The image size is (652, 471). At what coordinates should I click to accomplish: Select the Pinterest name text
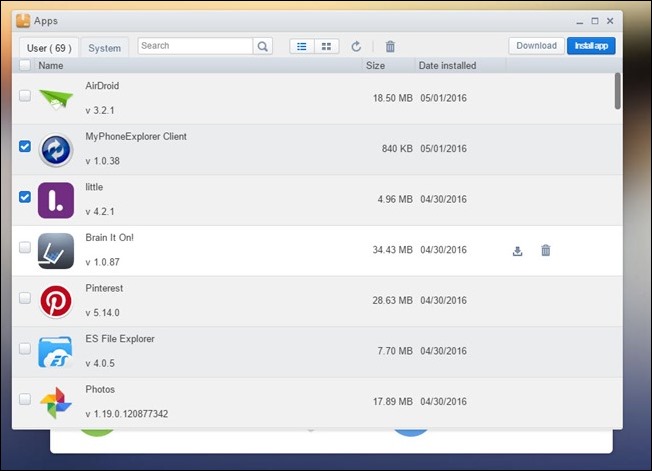104,288
